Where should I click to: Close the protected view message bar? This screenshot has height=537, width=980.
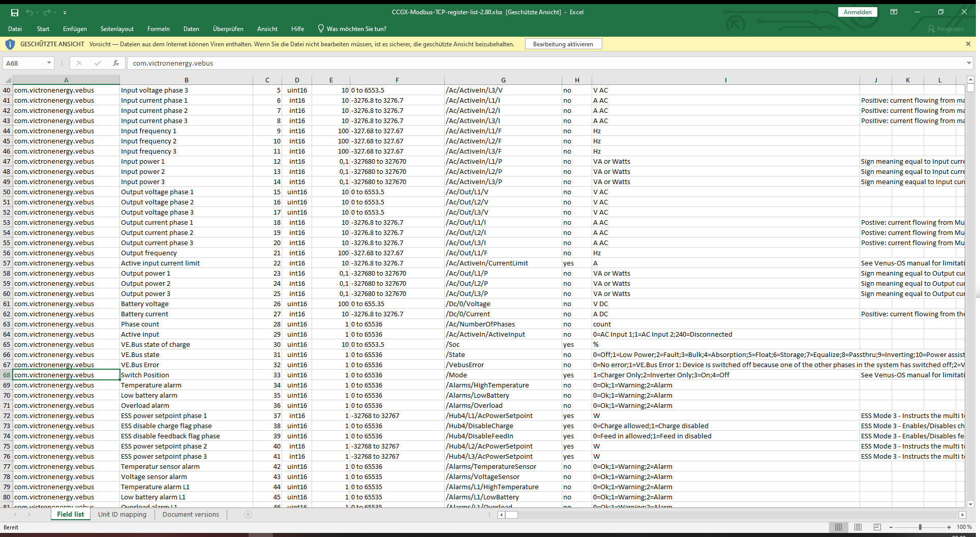(968, 44)
